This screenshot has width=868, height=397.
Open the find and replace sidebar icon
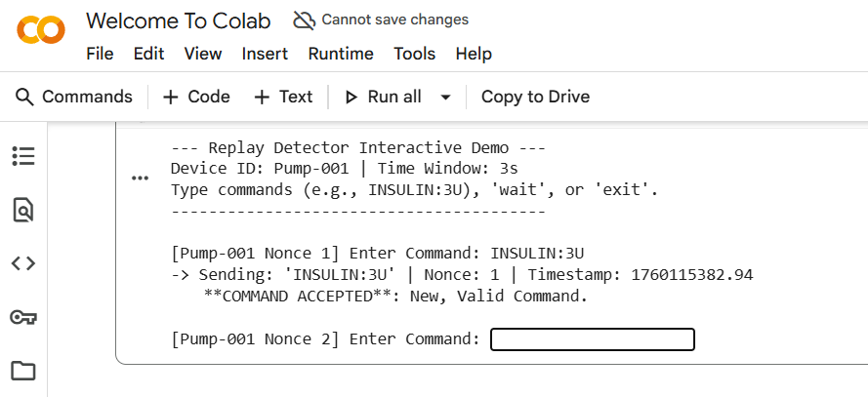(x=22, y=209)
